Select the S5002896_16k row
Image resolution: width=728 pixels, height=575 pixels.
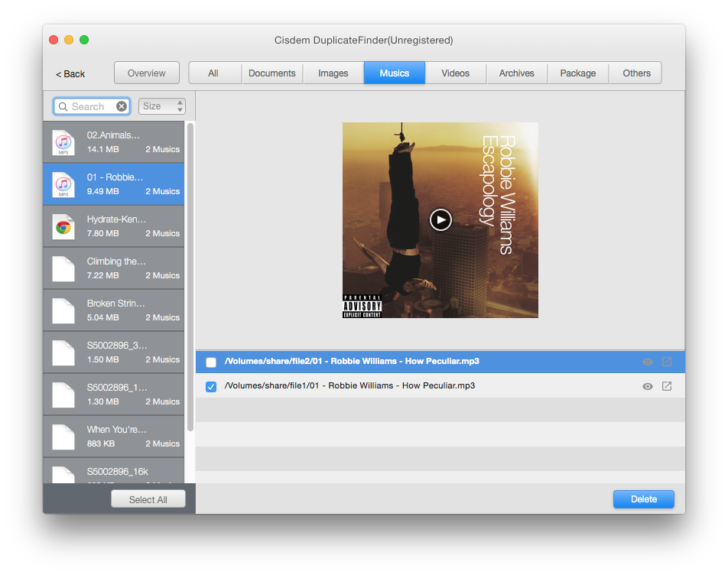(114, 470)
